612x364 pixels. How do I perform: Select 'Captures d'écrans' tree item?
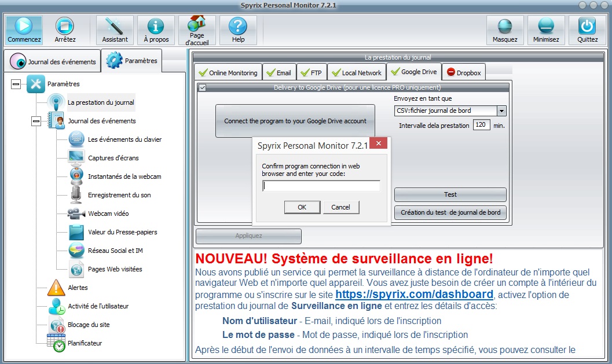(x=113, y=158)
